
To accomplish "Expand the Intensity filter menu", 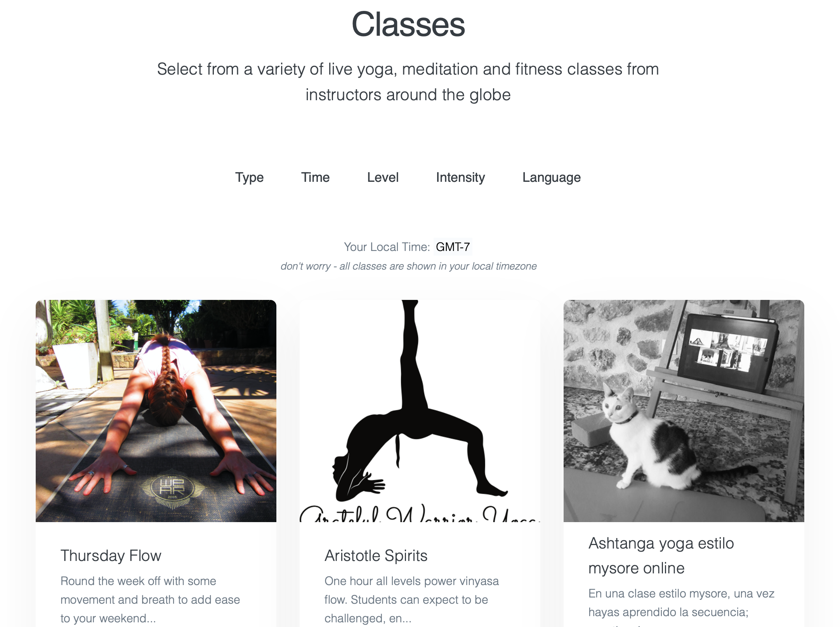I will click(460, 178).
